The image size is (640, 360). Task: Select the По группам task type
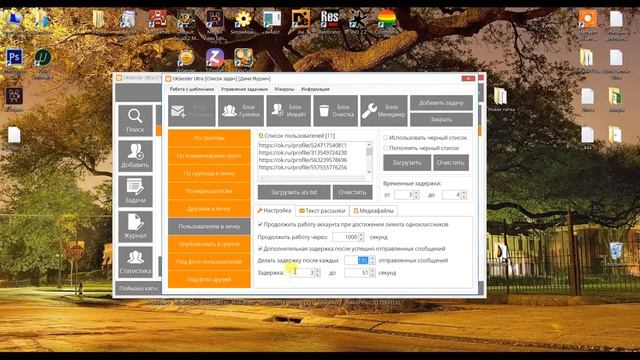pyautogui.click(x=209, y=138)
